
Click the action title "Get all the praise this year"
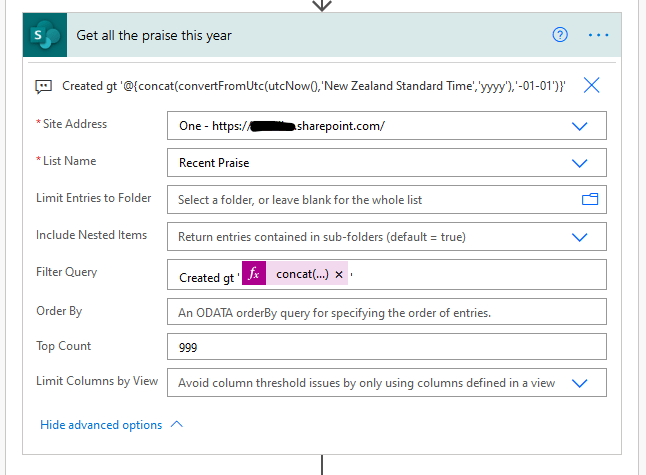(x=154, y=35)
